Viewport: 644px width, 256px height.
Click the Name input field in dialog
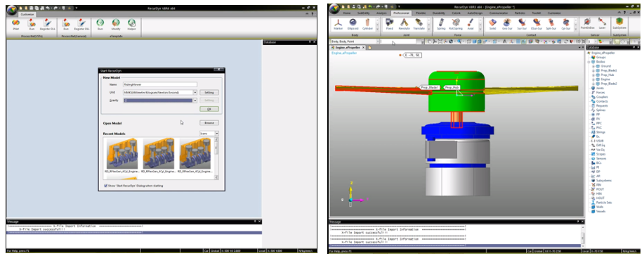[x=160, y=84]
